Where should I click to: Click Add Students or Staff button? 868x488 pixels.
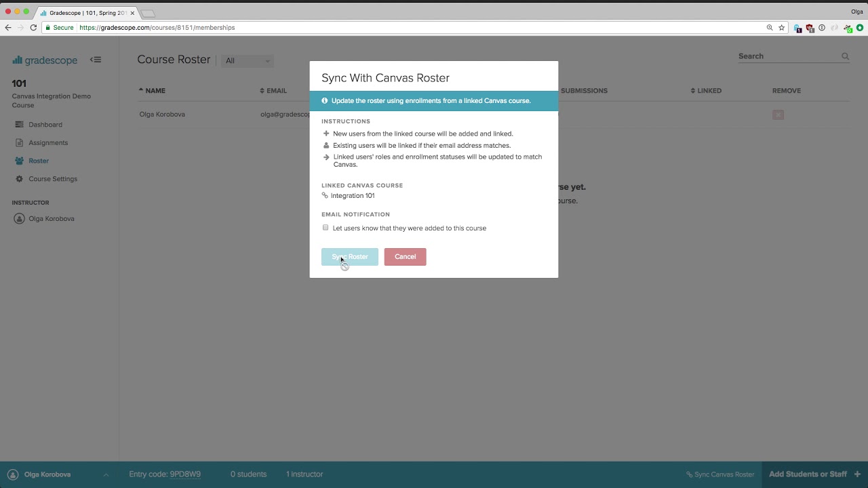pos(808,474)
